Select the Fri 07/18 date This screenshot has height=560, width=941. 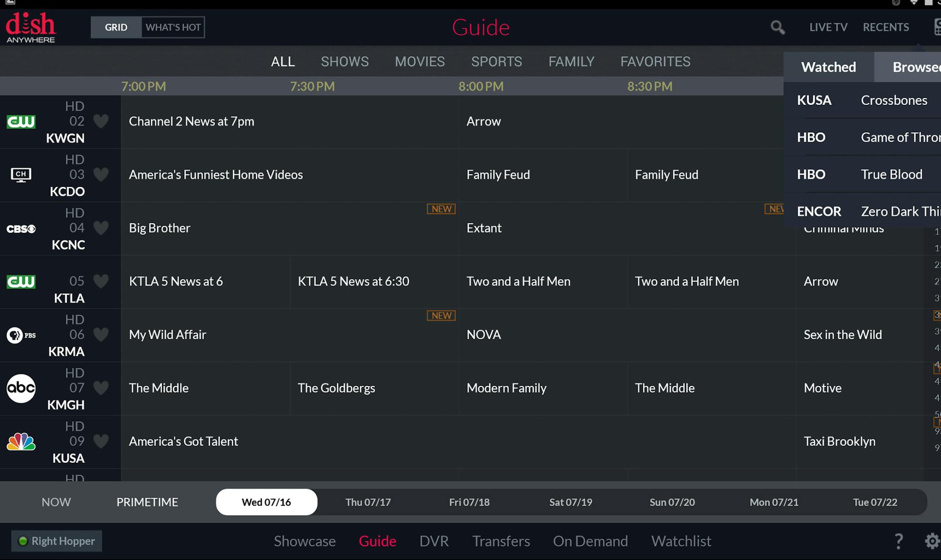coord(469,502)
